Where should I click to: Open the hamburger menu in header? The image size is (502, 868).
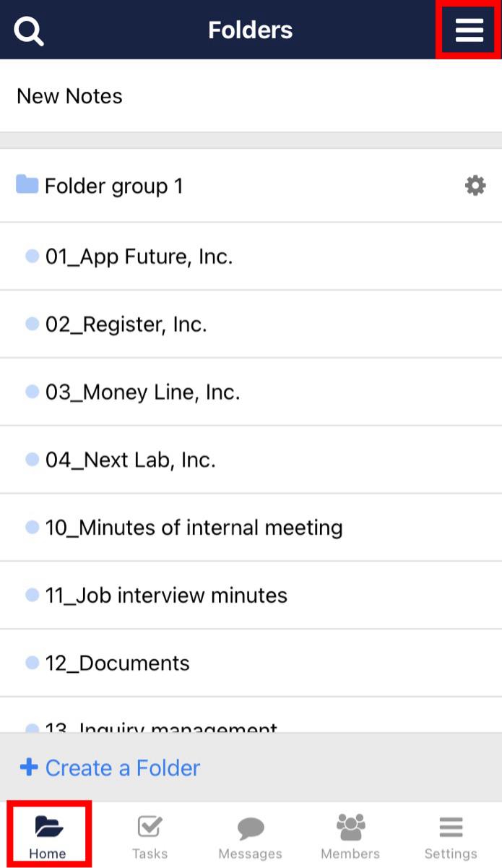(469, 30)
